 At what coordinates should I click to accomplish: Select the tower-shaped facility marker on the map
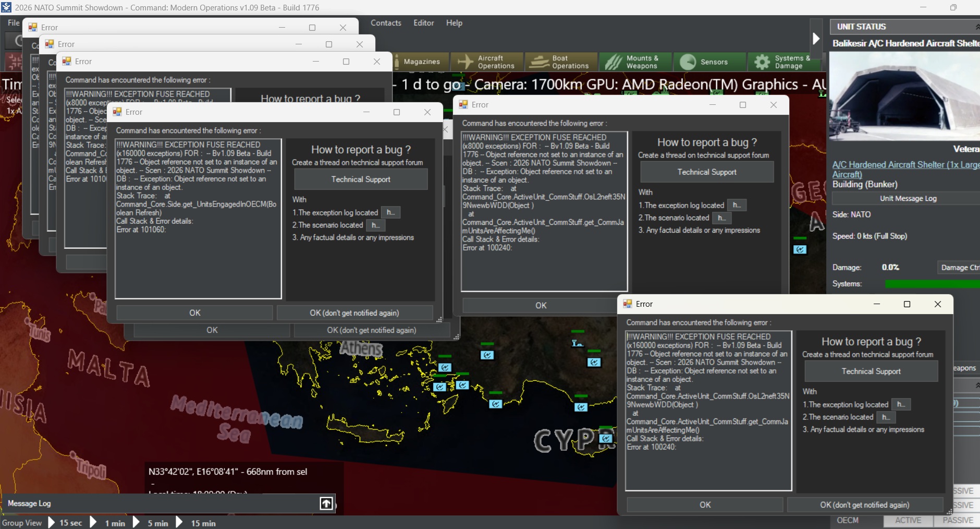(577, 343)
